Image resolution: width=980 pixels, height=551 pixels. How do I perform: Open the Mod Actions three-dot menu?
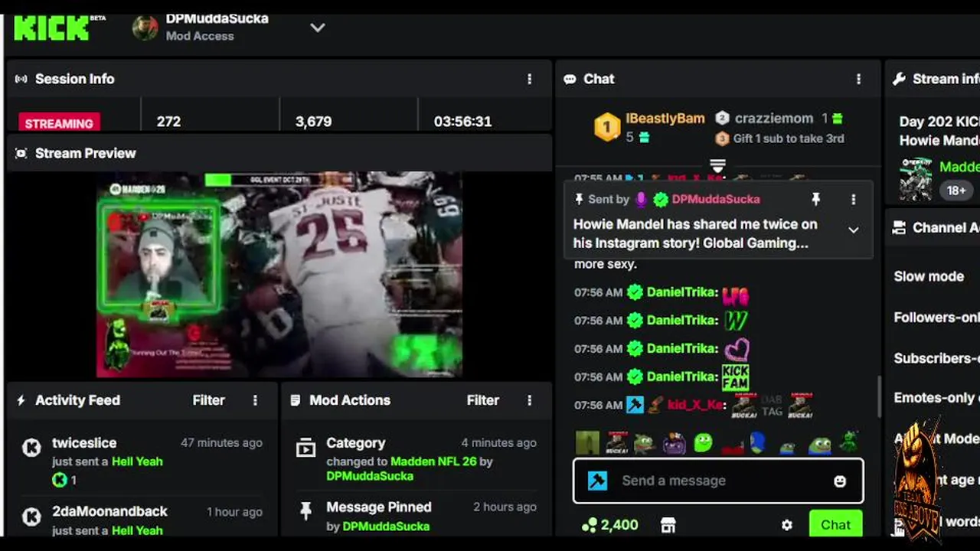coord(529,400)
